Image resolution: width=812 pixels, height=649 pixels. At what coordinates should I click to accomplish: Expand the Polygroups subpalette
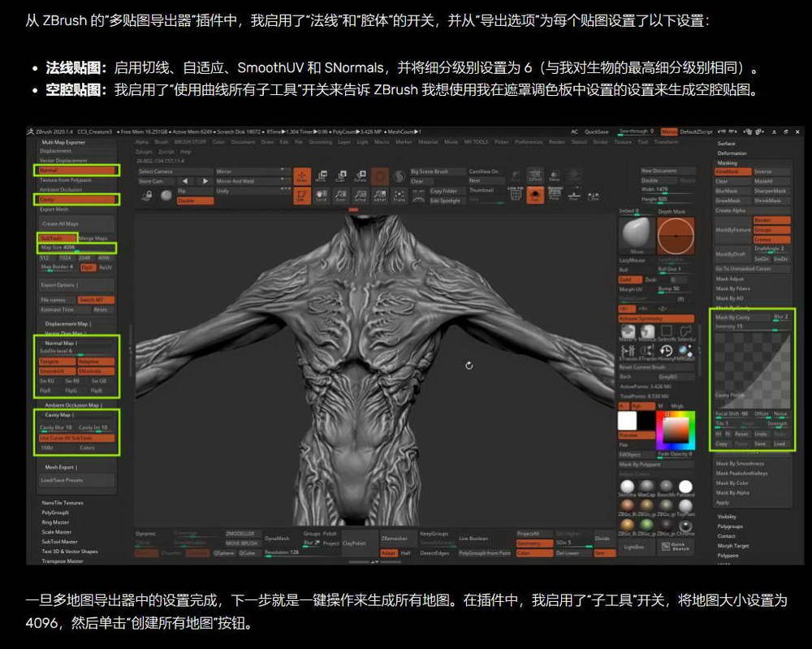click(730, 526)
